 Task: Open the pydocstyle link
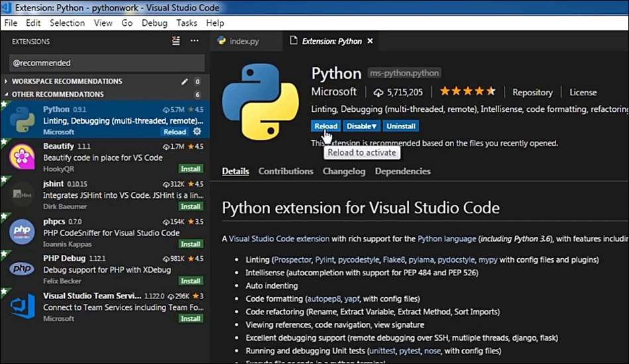tap(456, 260)
